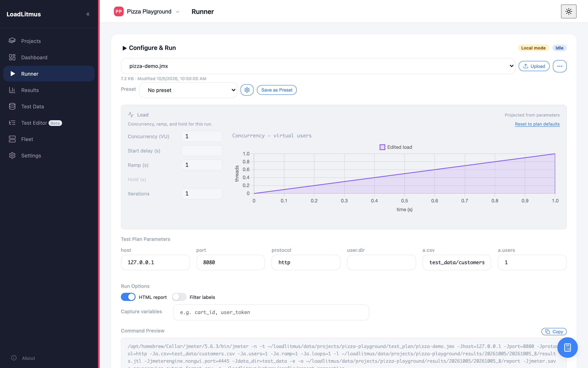Go to Dashboard in the sidebar
The height and width of the screenshot is (368, 588).
tap(49, 57)
